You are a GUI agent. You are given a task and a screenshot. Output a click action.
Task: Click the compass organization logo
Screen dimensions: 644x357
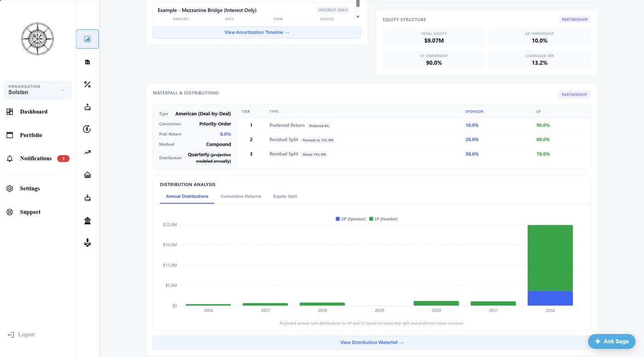pos(38,39)
